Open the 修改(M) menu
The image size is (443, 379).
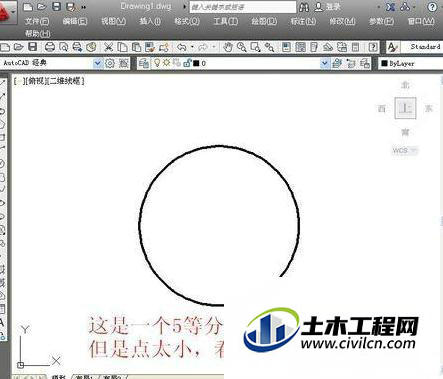[x=342, y=21]
